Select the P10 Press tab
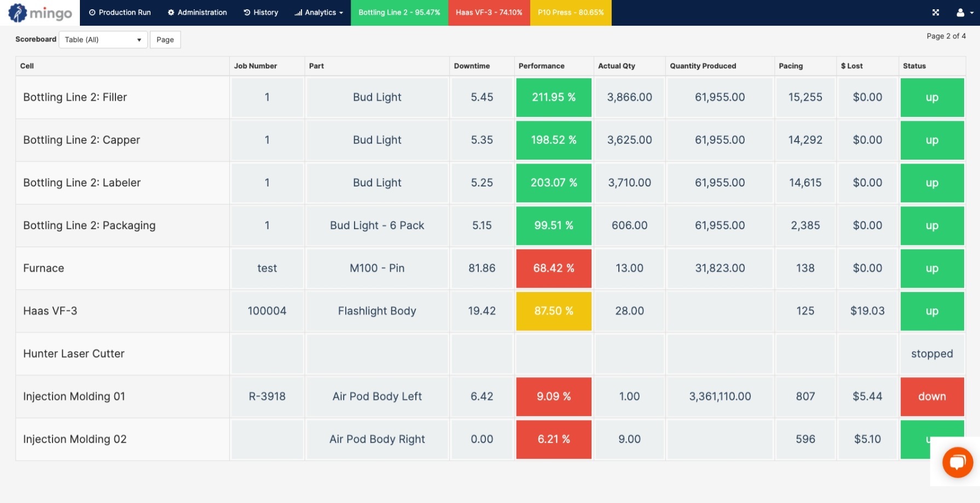Viewport: 980px width, 503px height. point(571,12)
